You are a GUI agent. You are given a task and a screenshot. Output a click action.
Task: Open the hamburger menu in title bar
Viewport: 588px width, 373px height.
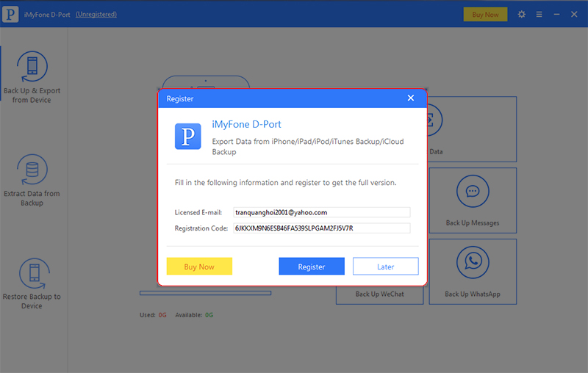pyautogui.click(x=539, y=14)
